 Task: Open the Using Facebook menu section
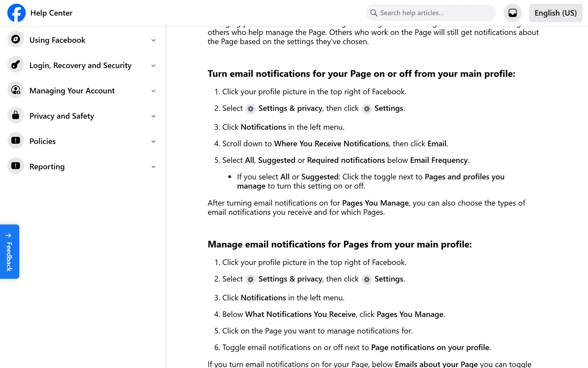(83, 40)
